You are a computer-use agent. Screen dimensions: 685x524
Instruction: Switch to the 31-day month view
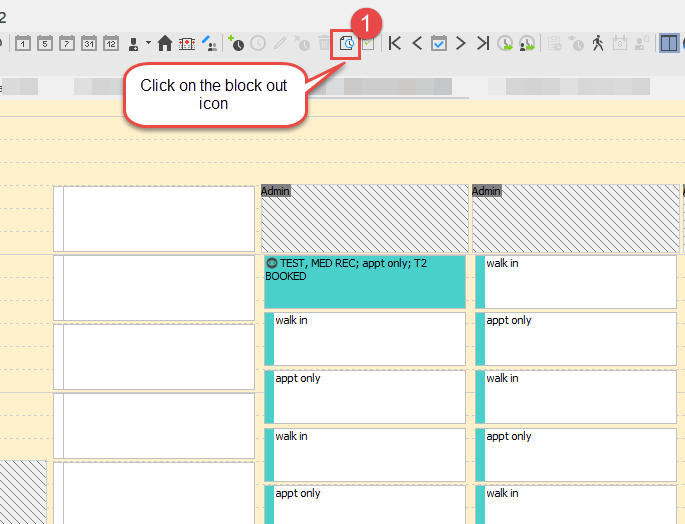point(89,44)
